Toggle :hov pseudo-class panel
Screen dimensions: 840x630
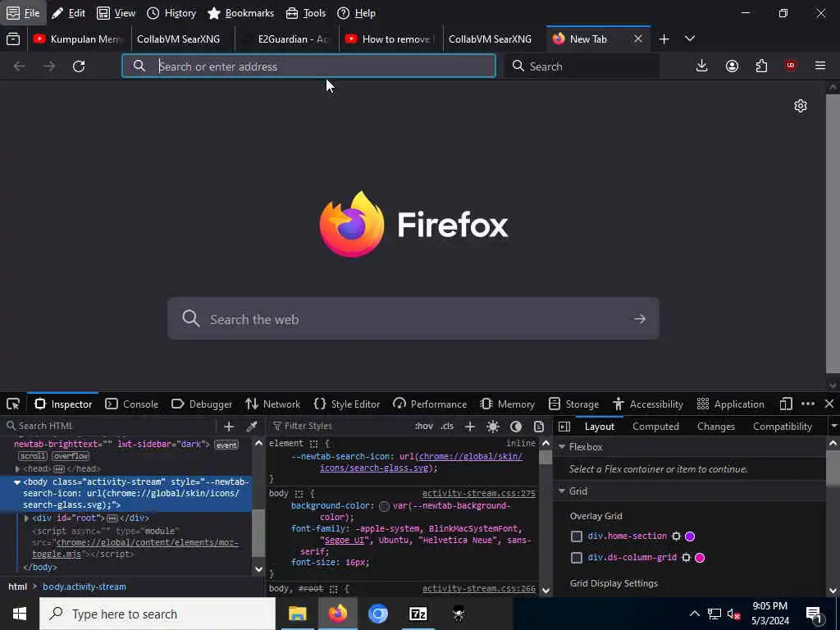click(x=423, y=427)
